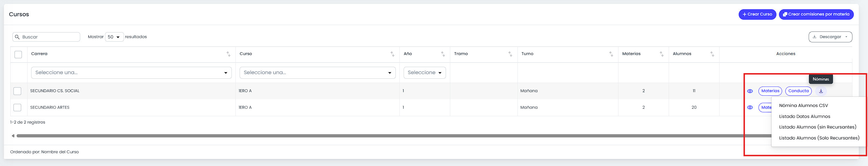The image size is (868, 166).
Task: Sort by Curso column arrows
Action: pos(392,54)
